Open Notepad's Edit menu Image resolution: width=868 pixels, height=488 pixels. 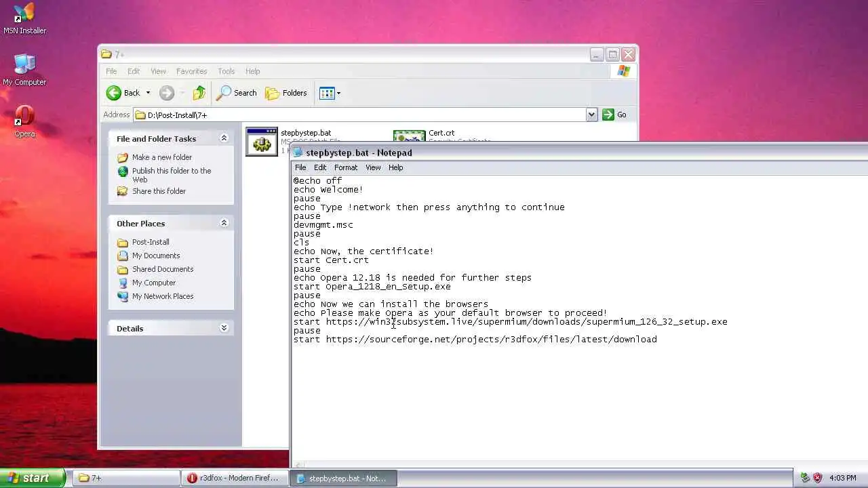(320, 167)
